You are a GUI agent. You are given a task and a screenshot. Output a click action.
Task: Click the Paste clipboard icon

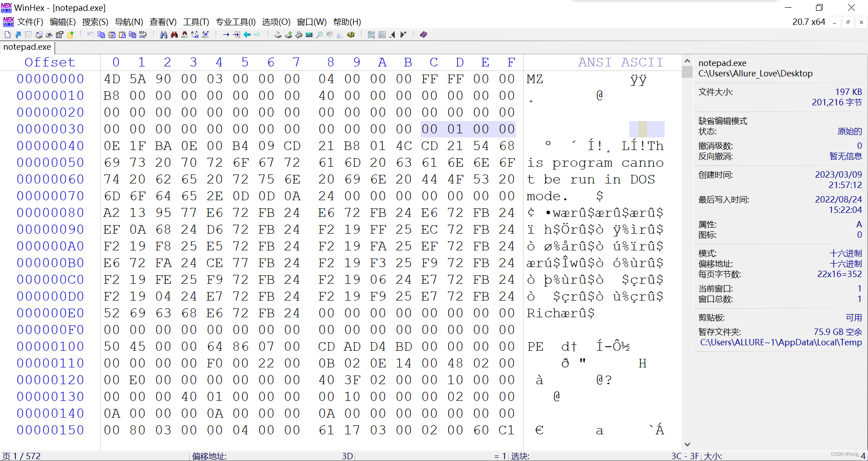pos(122,35)
